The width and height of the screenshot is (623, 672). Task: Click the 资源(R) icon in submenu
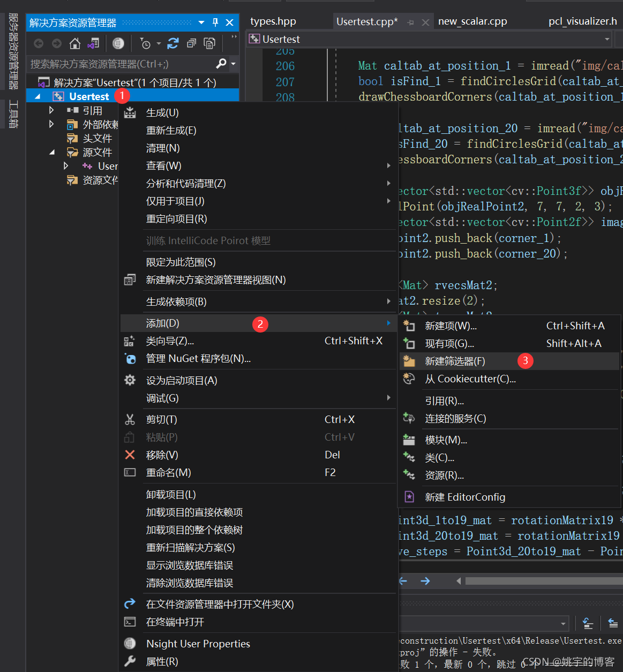point(409,475)
